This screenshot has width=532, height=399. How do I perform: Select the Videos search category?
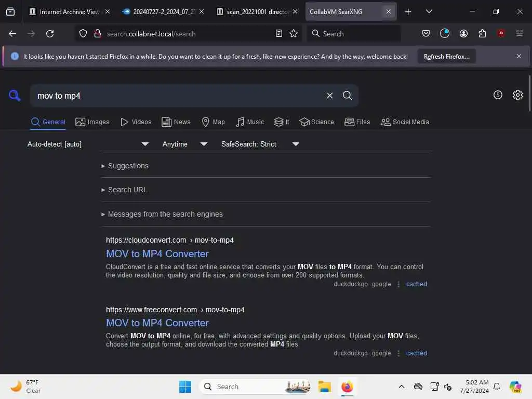pos(136,122)
